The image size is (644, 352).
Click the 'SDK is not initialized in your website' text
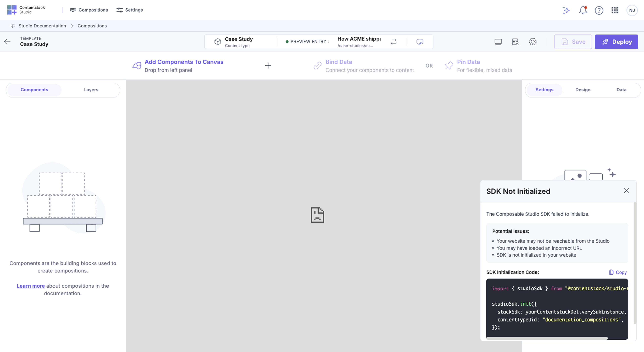pyautogui.click(x=536, y=255)
